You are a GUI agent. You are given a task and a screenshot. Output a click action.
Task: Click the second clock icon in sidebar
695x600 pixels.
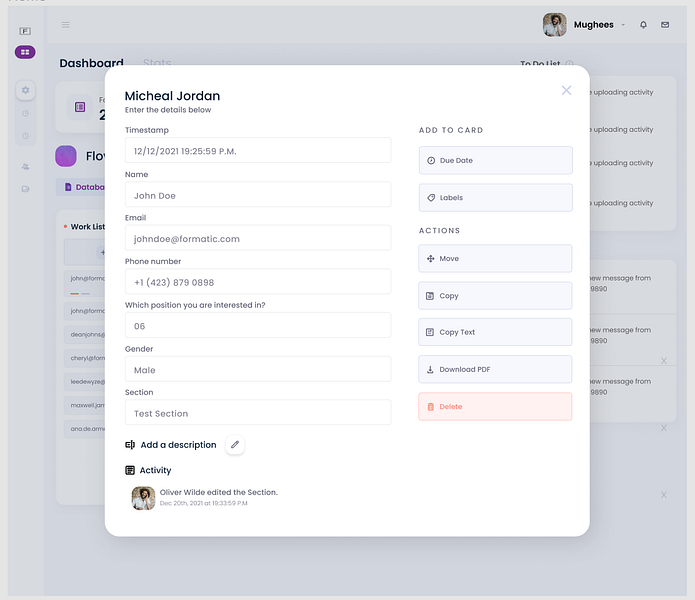click(x=26, y=136)
